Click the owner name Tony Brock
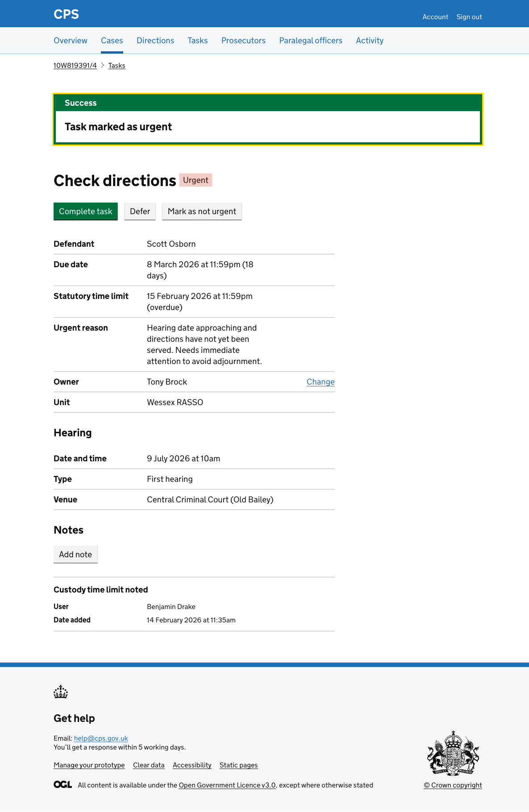 point(167,382)
